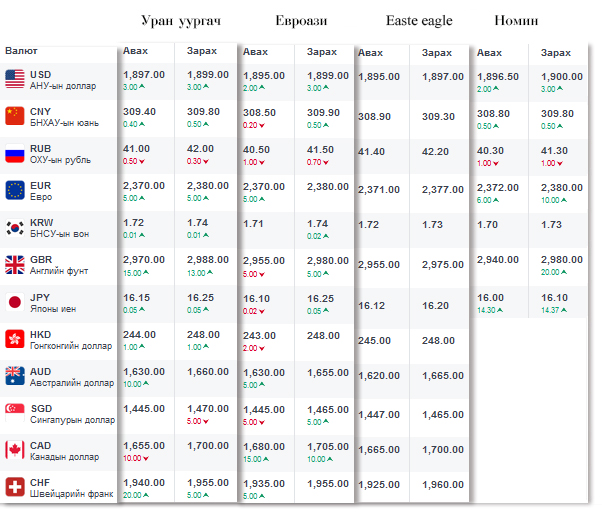Screen dimensions: 602x514
Task: Click the China flag next to CNY
Action: [14, 116]
